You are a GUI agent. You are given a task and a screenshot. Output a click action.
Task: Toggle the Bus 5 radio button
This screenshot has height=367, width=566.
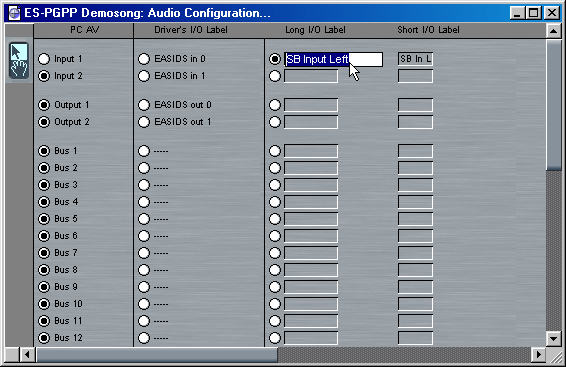point(44,219)
